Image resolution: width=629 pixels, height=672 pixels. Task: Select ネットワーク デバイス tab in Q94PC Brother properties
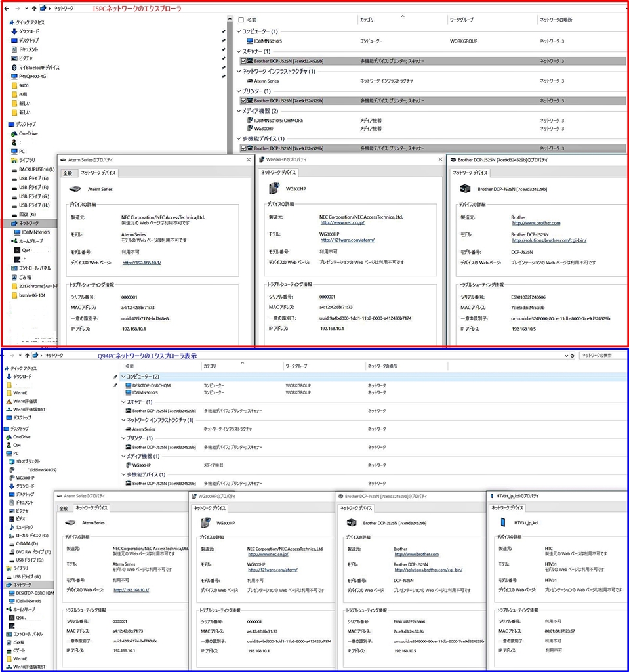click(356, 508)
